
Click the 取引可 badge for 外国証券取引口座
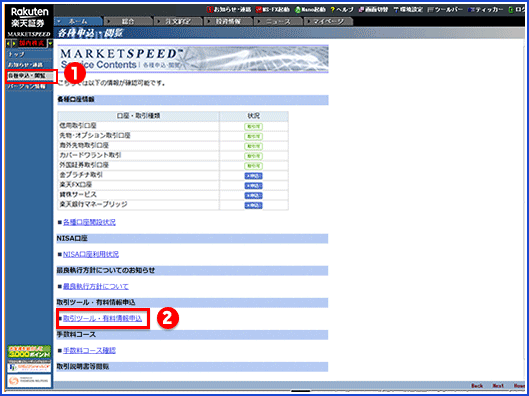click(x=253, y=166)
